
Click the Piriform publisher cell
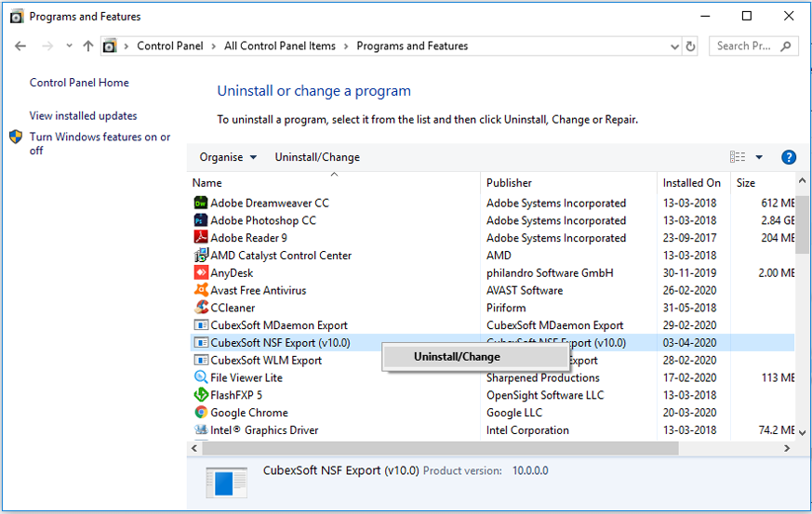506,308
